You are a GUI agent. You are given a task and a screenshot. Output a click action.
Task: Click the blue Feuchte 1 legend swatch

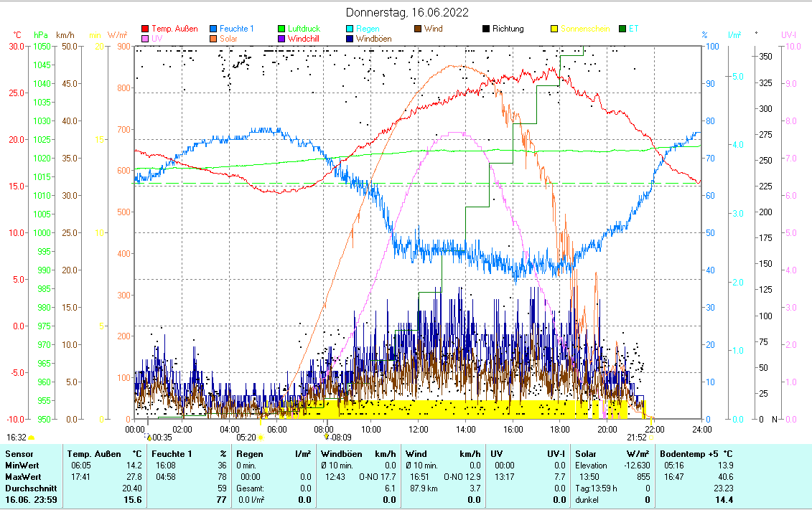(214, 29)
